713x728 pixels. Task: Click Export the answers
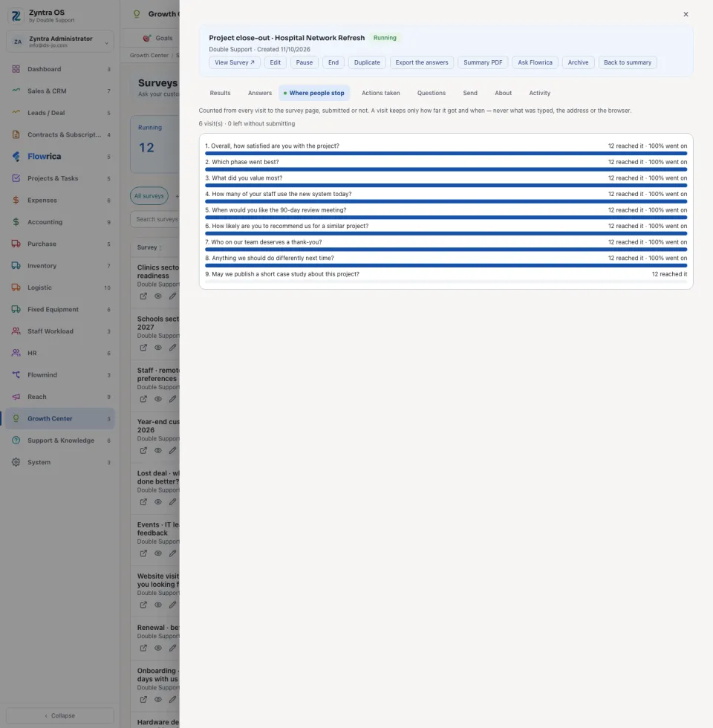(x=422, y=62)
